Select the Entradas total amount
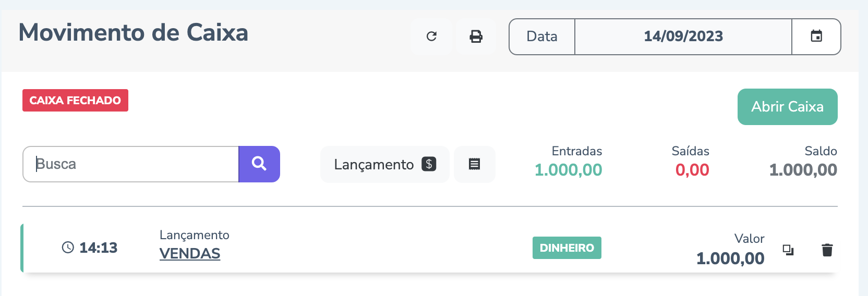The width and height of the screenshot is (868, 296). 568,170
